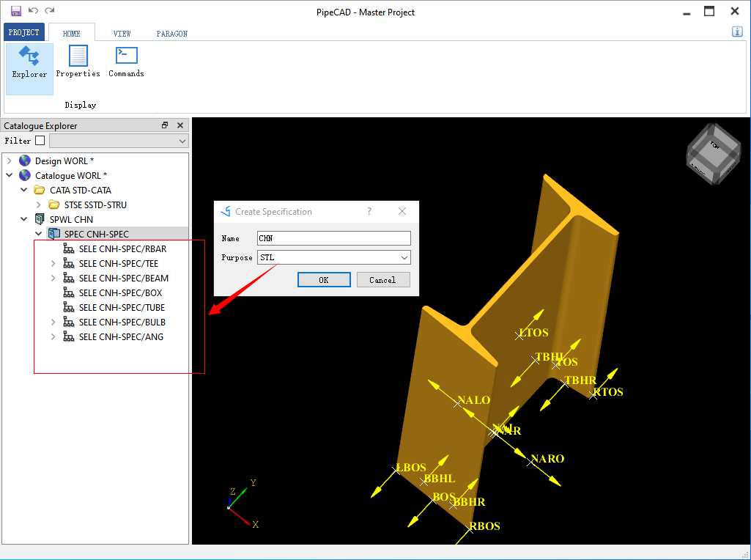
Task: Click the LBOS point label in viewport
Action: coord(412,467)
